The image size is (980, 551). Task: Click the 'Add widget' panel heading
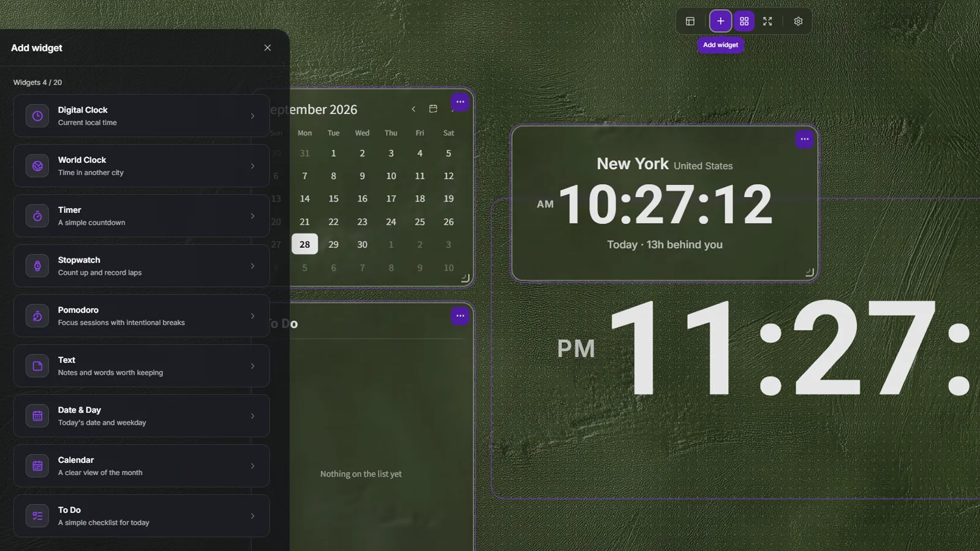tap(37, 48)
